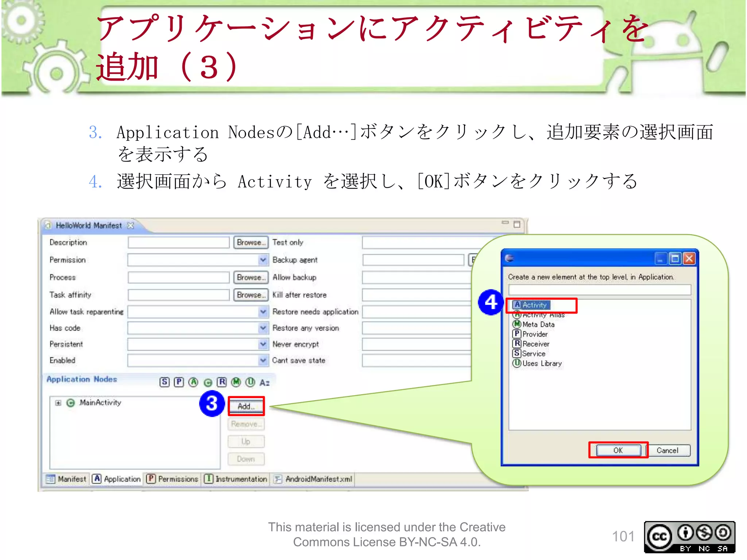Screen dimensions: 747x560
Task: Switch to the Application tab
Action: [x=116, y=479]
